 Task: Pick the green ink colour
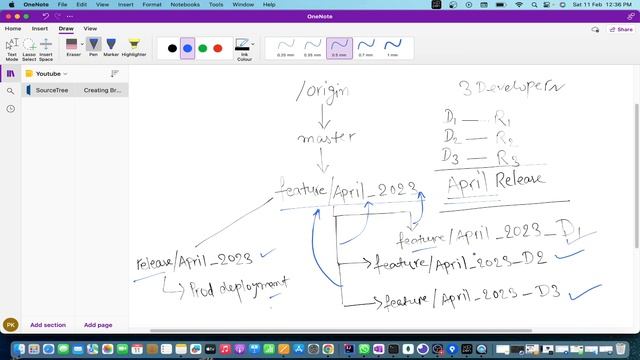point(203,48)
